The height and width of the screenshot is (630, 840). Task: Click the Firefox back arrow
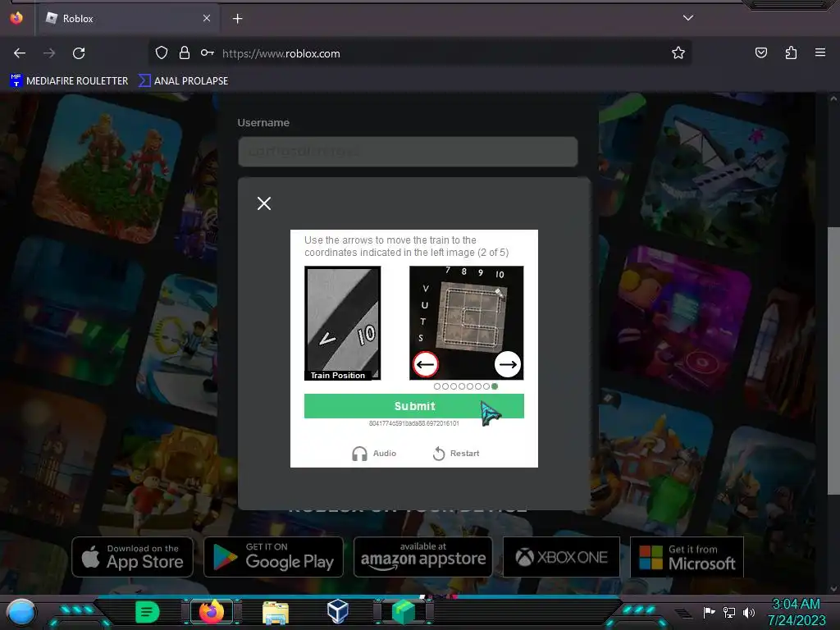[x=20, y=53]
